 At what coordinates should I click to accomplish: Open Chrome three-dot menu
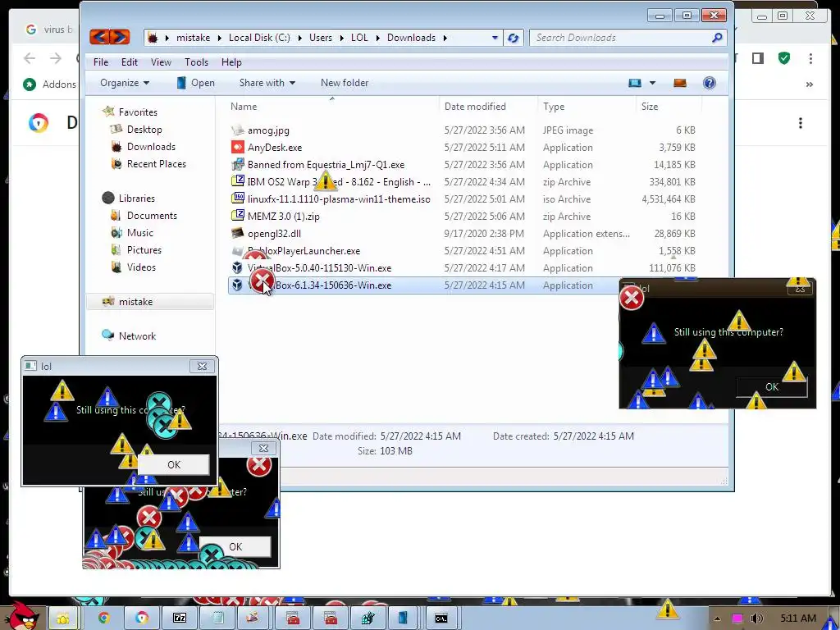pos(810,58)
